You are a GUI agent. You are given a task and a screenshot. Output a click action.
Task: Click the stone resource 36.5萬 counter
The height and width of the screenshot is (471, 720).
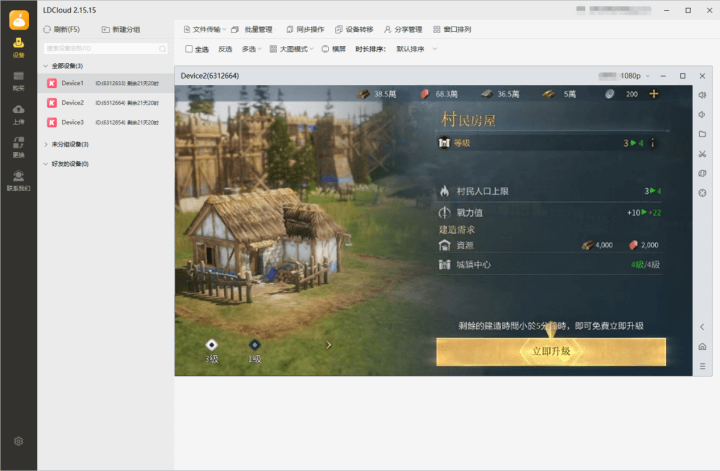pos(500,94)
